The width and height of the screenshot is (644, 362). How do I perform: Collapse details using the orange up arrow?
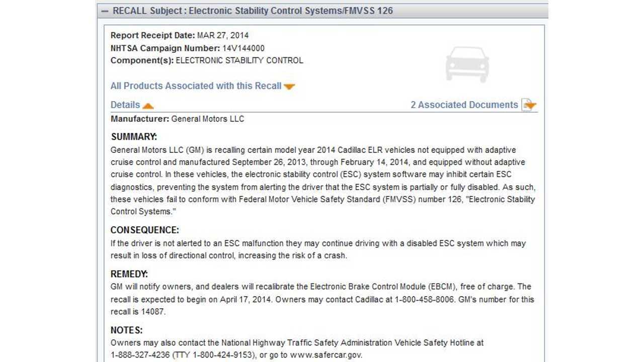[x=148, y=106]
